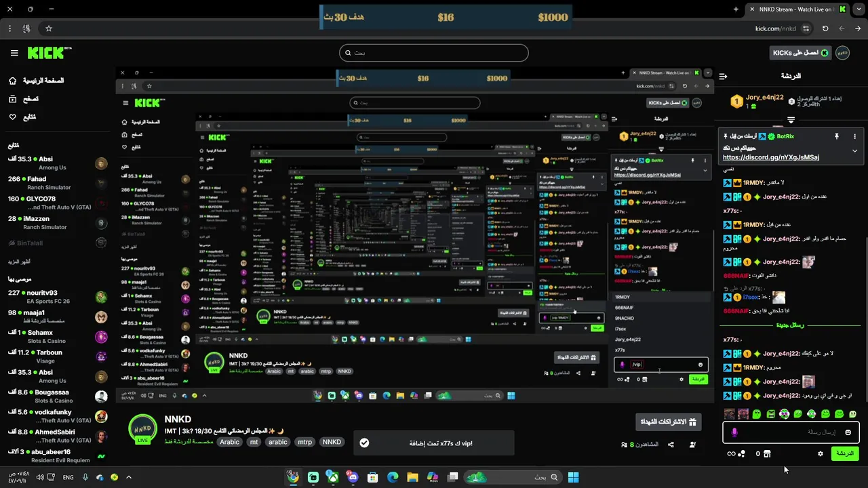Focus the Kick search field
Image resolution: width=868 pixels, height=488 pixels.
434,53
